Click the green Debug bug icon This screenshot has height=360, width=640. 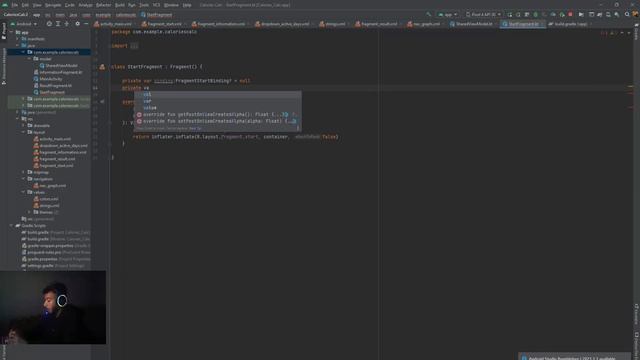click(x=536, y=15)
